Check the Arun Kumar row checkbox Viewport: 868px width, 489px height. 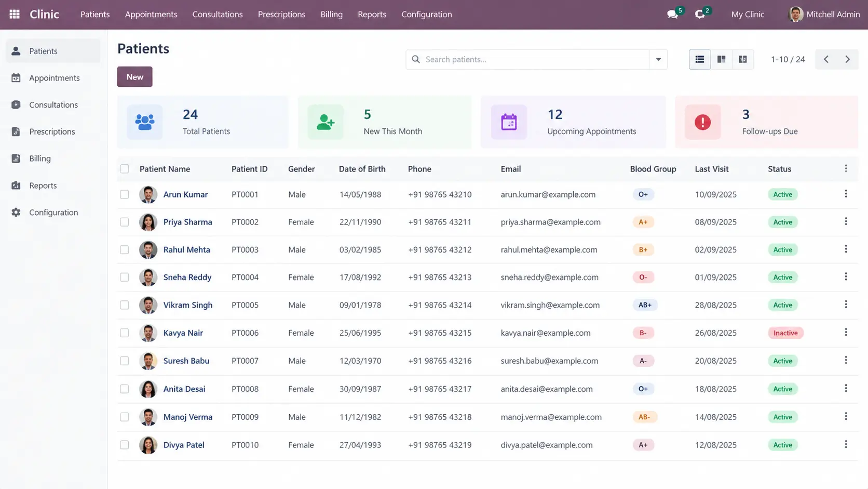click(125, 194)
